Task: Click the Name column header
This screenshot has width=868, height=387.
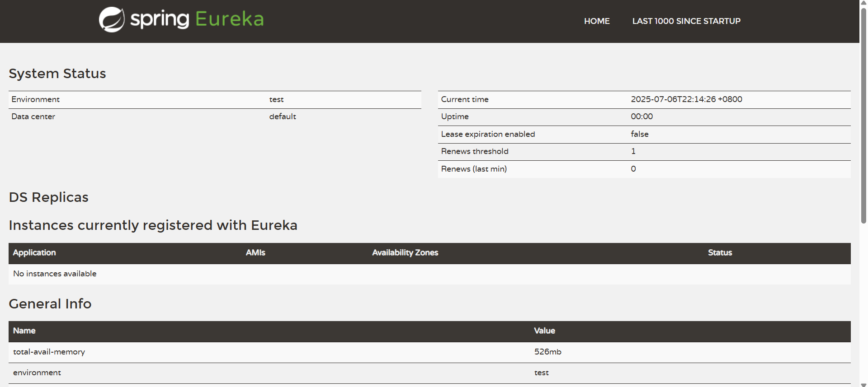Action: click(24, 331)
